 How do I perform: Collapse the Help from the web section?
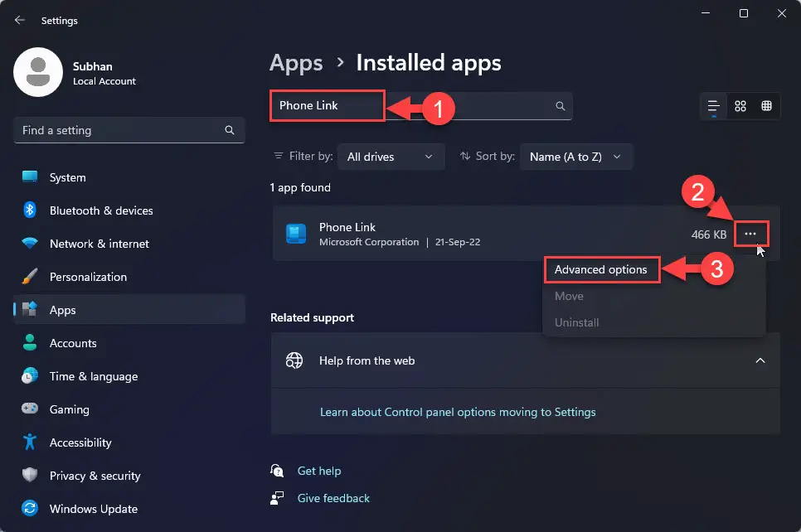point(760,360)
